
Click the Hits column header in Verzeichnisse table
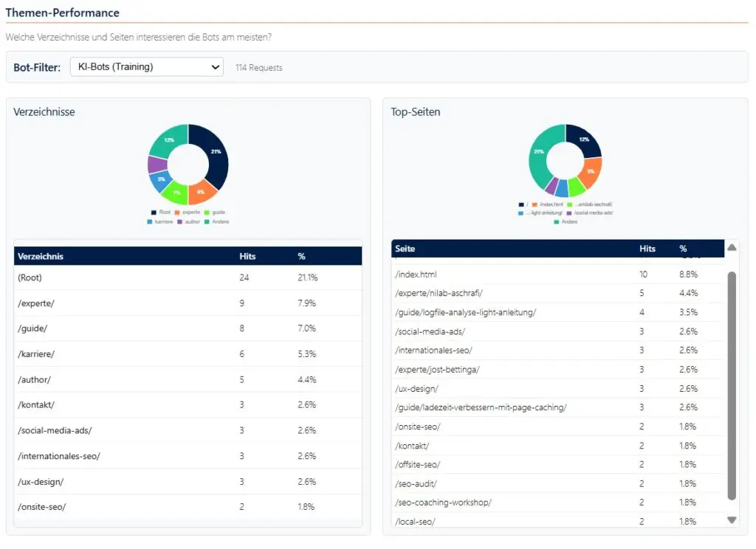247,255
